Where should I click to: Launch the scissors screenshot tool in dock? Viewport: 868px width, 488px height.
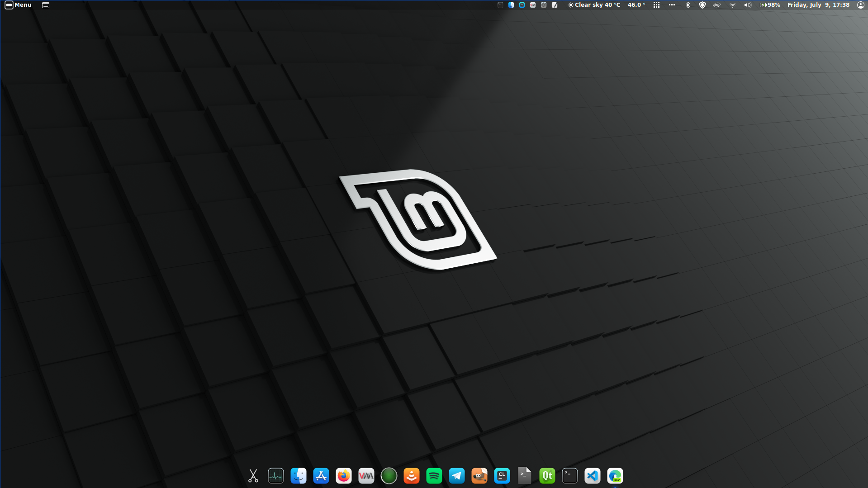(x=253, y=476)
